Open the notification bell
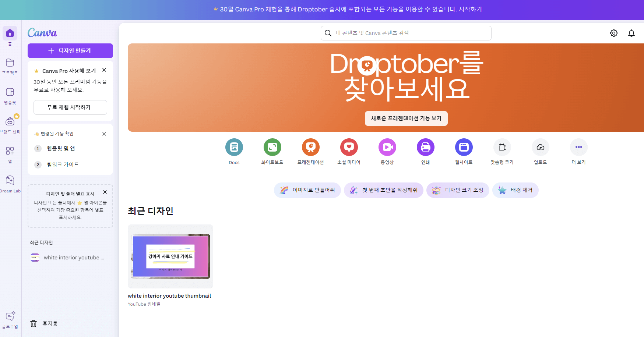Screen dimensions: 644x337 pos(631,33)
